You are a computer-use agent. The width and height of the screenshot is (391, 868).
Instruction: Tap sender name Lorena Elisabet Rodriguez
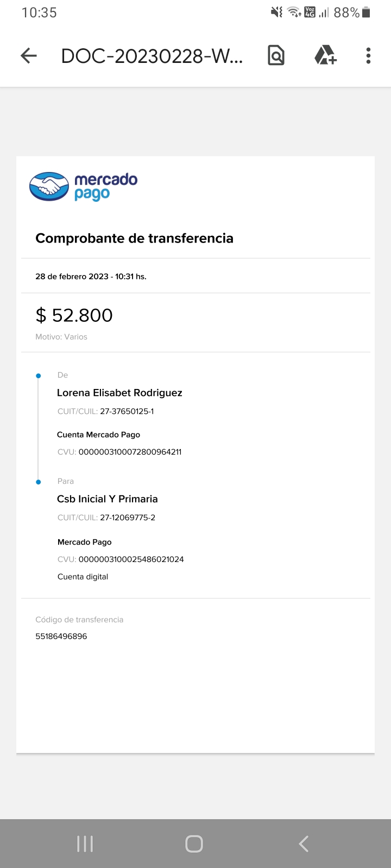click(119, 393)
